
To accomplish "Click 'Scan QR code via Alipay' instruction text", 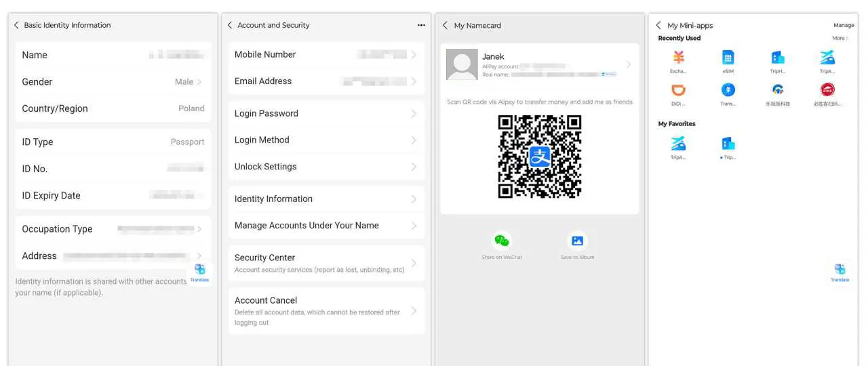I will coord(540,102).
